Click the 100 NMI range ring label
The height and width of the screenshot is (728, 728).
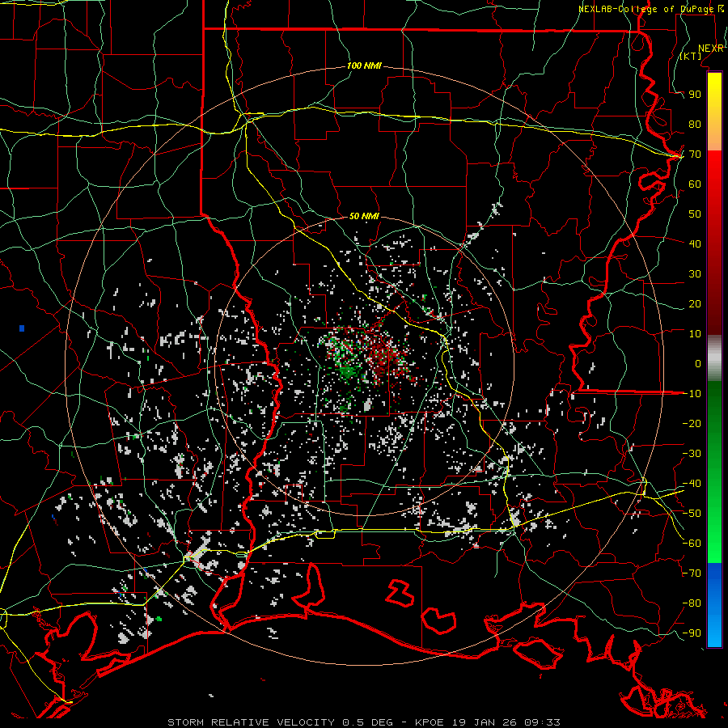click(364, 66)
